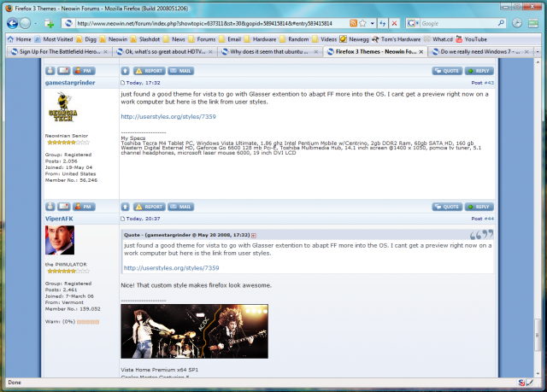Bookmark this page with the star icon
Screen dimensions: 547x392
pos(362,23)
